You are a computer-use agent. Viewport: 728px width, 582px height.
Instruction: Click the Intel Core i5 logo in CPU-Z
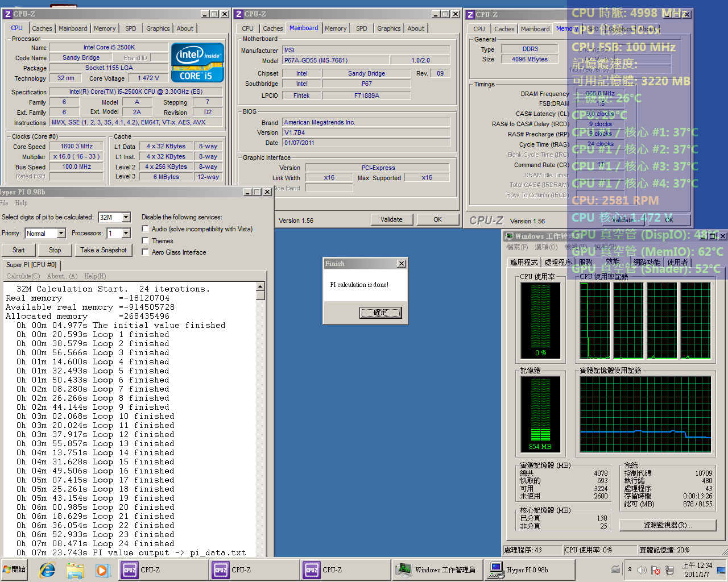click(197, 63)
